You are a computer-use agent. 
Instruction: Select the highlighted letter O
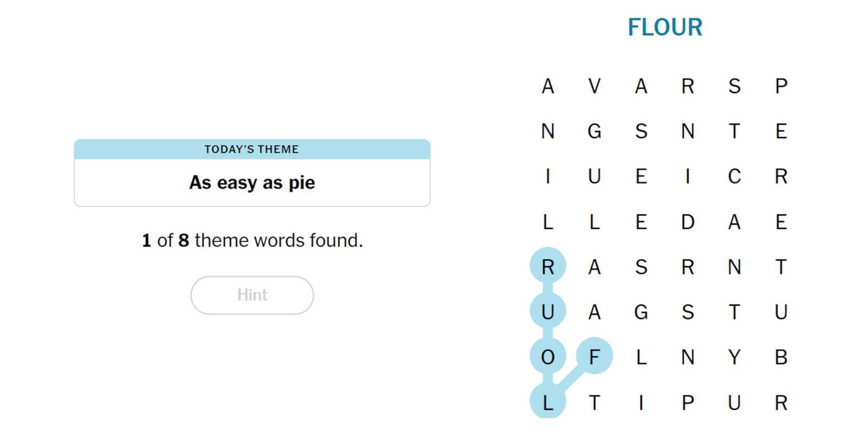coord(548,357)
